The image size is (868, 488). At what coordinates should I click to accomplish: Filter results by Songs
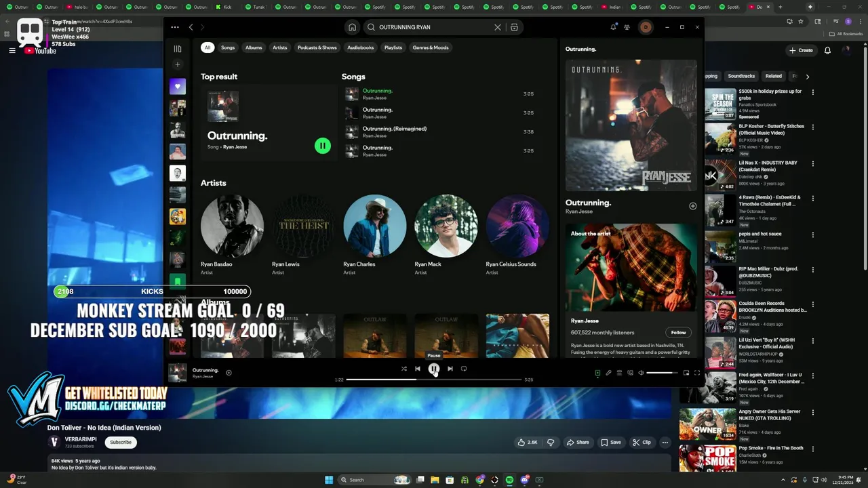point(228,47)
